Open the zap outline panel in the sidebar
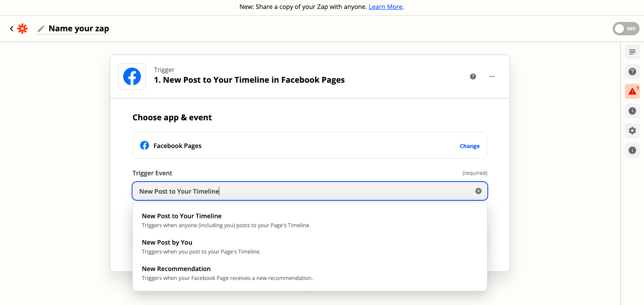Image resolution: width=644 pixels, height=305 pixels. click(632, 52)
